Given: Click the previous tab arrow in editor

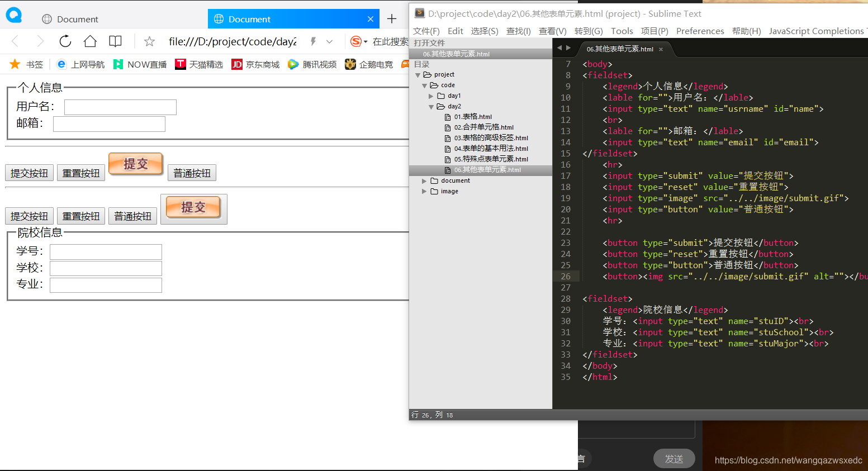Looking at the screenshot, I should point(559,48).
